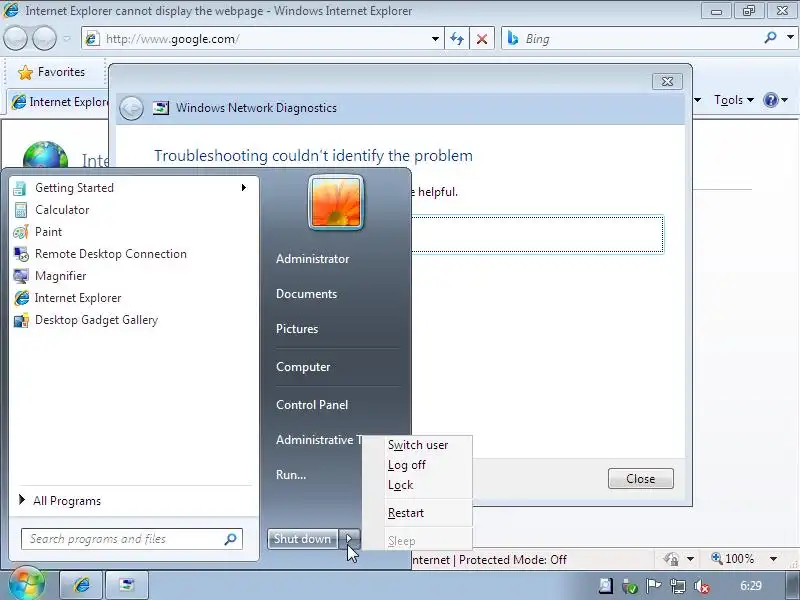This screenshot has width=800, height=600.
Task: Click the Favorites star button
Action: pos(52,72)
